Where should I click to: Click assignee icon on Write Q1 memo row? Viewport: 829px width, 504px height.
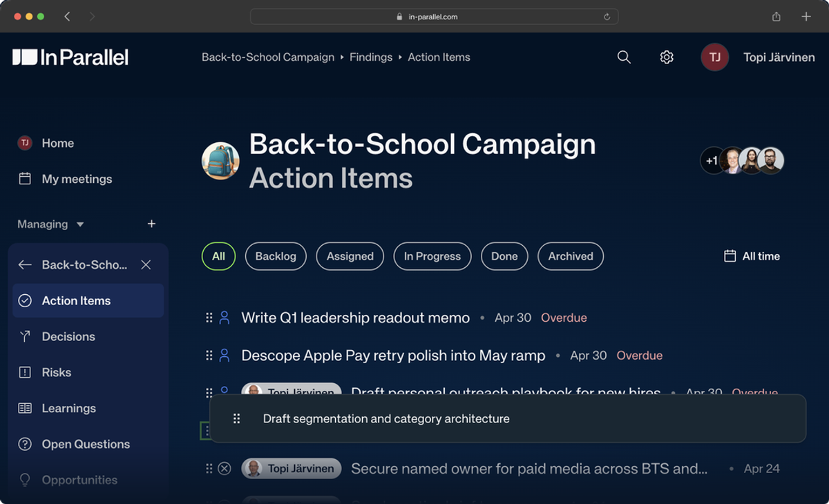[224, 318]
